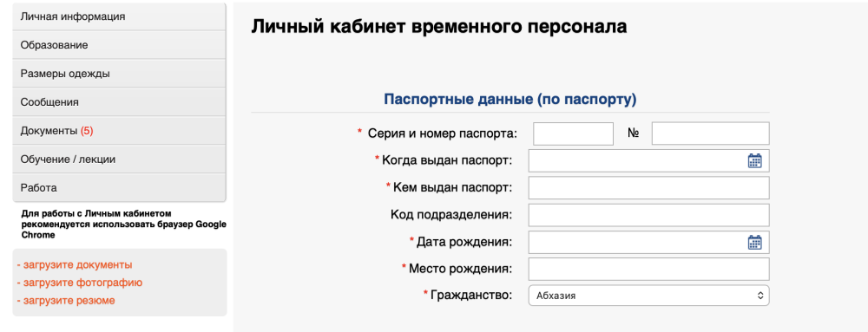
Task: Click the Кем выдан паспорт field
Action: (648, 188)
